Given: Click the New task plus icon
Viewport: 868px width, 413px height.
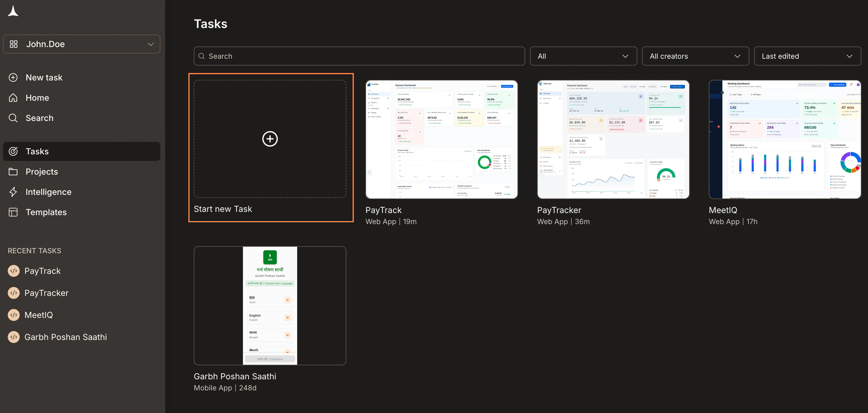Looking at the screenshot, I should coord(13,77).
